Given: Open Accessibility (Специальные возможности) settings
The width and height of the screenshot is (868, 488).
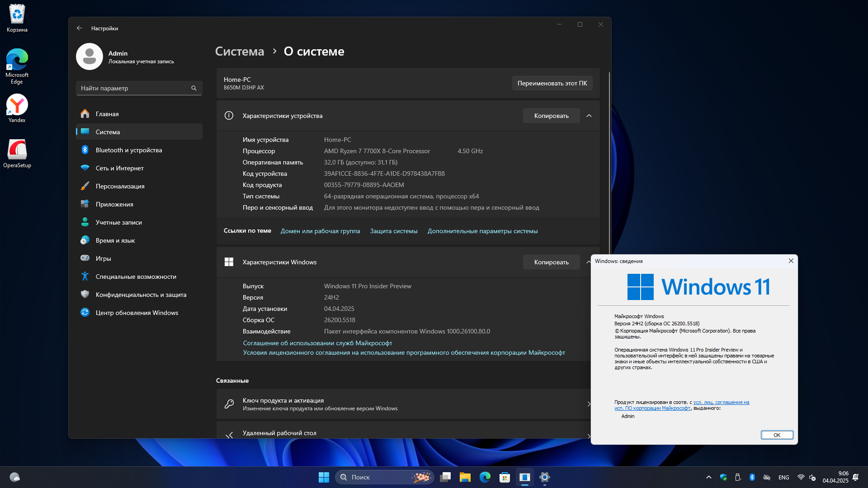Looking at the screenshot, I should (x=136, y=277).
